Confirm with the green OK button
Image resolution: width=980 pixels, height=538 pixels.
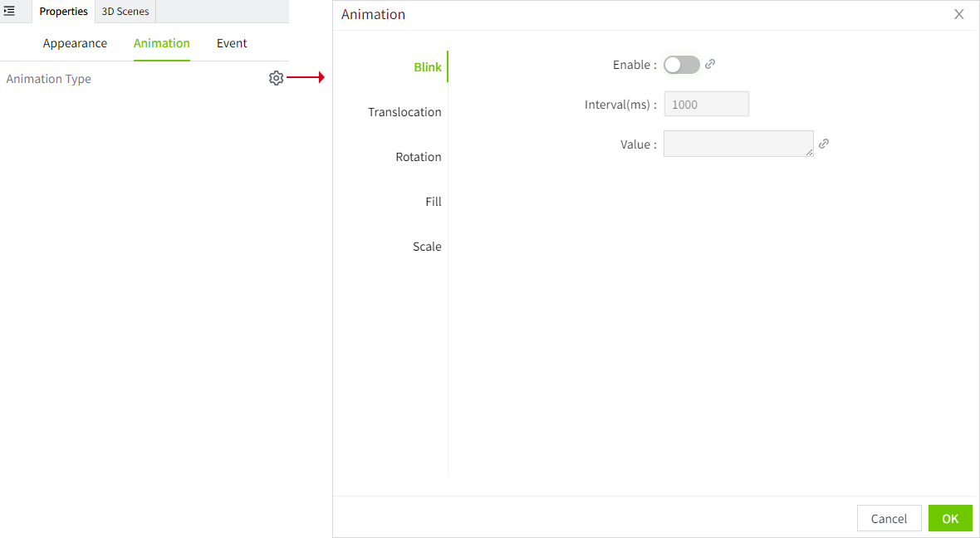click(x=949, y=518)
